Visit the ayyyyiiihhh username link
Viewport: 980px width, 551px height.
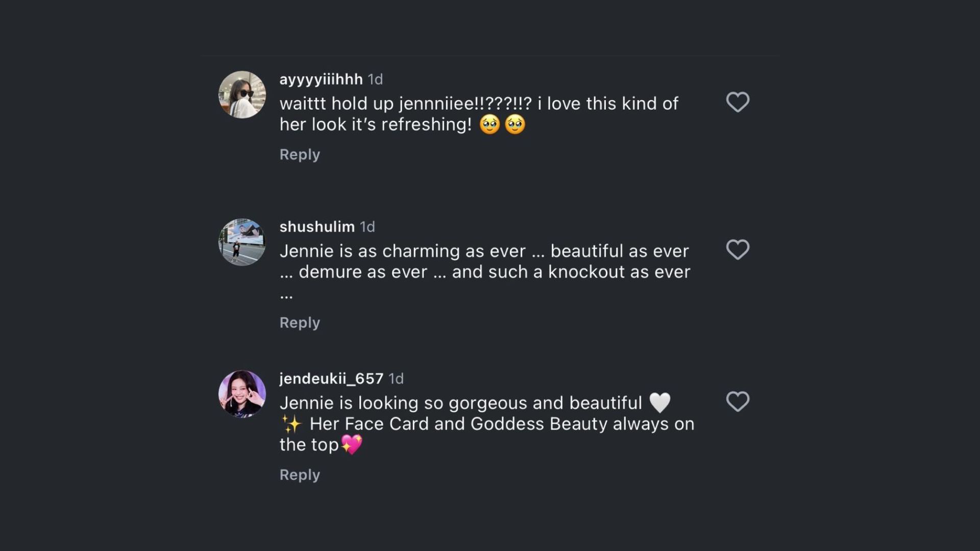[x=321, y=80]
